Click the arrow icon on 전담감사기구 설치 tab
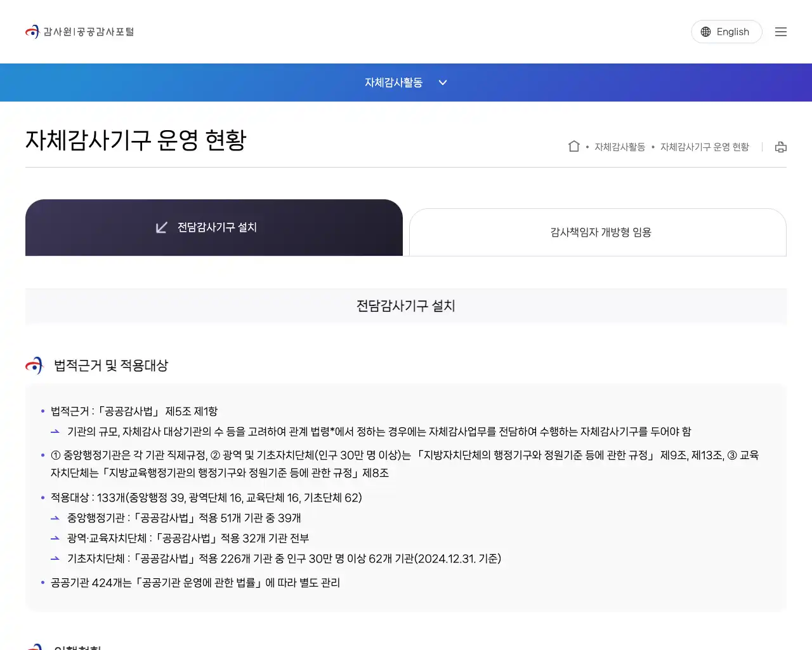The width and height of the screenshot is (812, 650). (160, 227)
